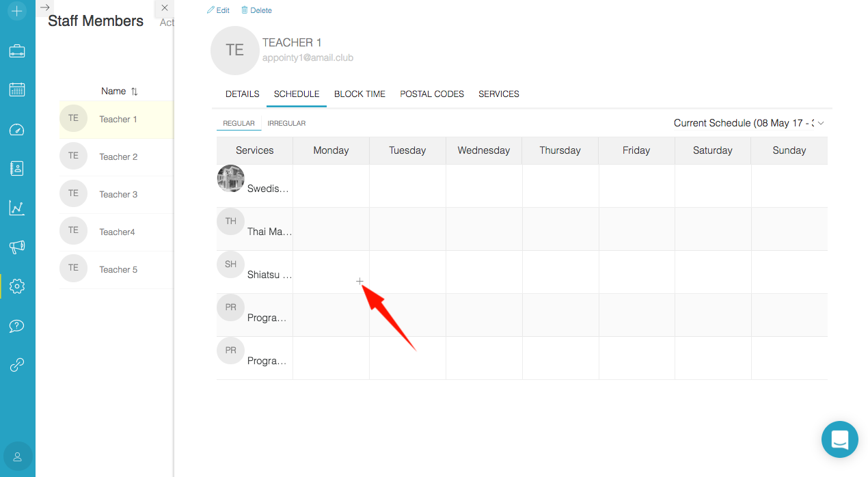This screenshot has height=477, width=868.
Task: Switch to the Irregular schedule view
Action: pos(286,124)
